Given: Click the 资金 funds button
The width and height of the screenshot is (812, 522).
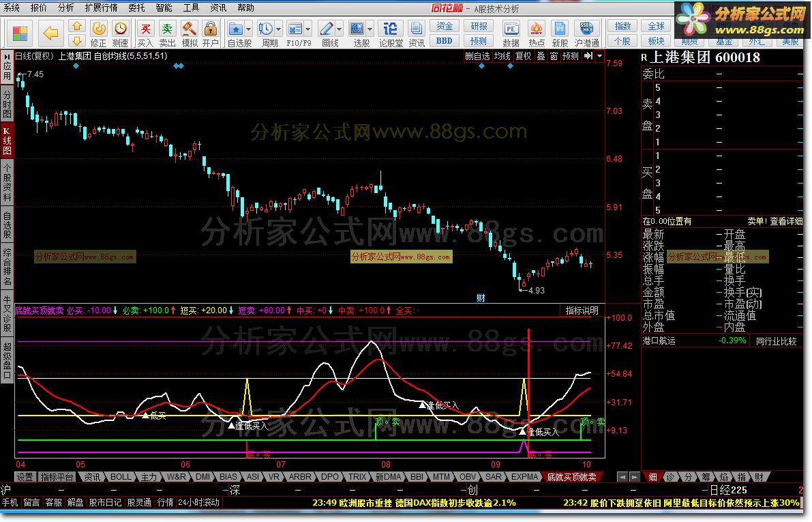Looking at the screenshot, I should (x=445, y=26).
